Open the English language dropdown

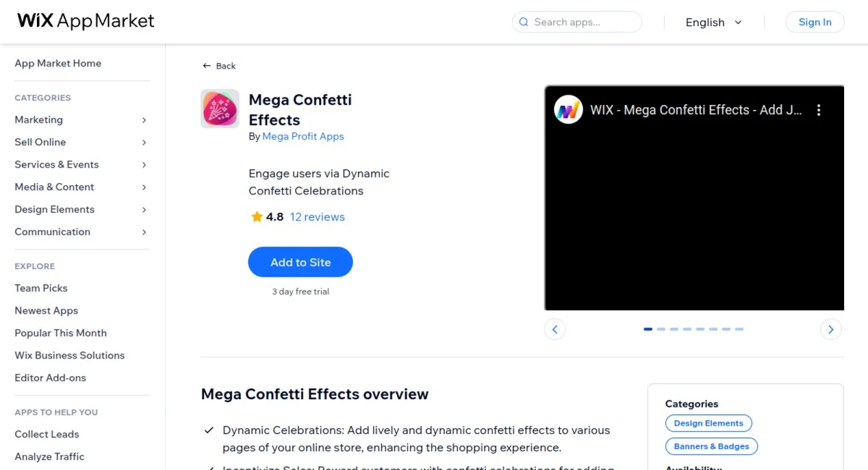(713, 22)
